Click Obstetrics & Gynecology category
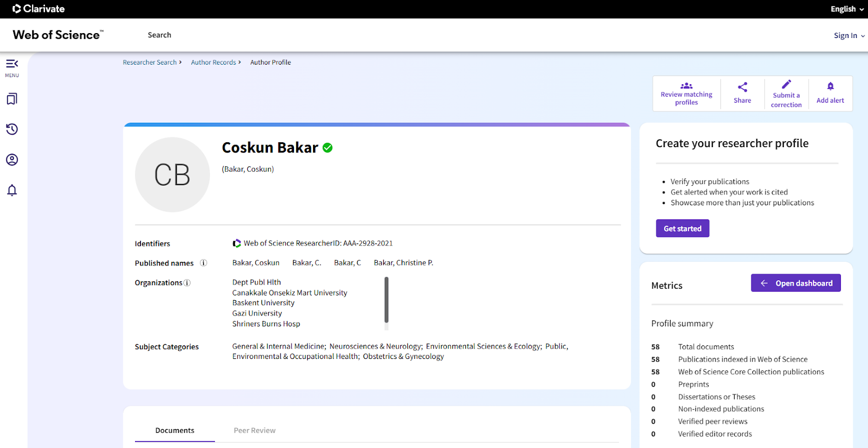 [404, 357]
